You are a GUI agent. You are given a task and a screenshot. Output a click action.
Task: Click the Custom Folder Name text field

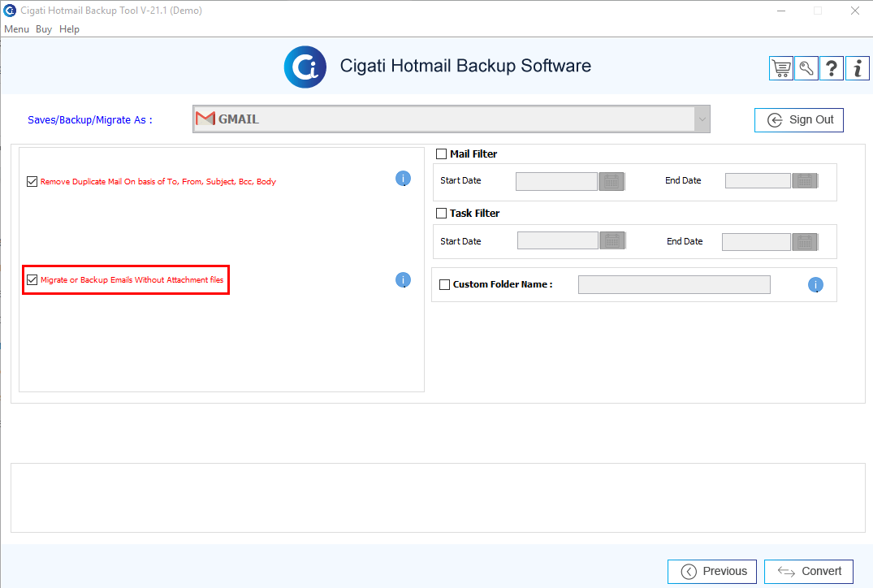[674, 284]
